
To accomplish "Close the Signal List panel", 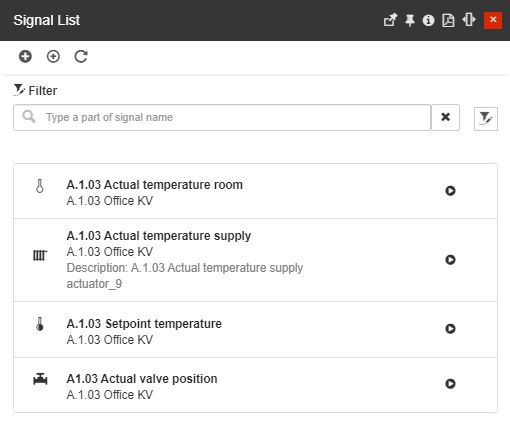I will [493, 20].
